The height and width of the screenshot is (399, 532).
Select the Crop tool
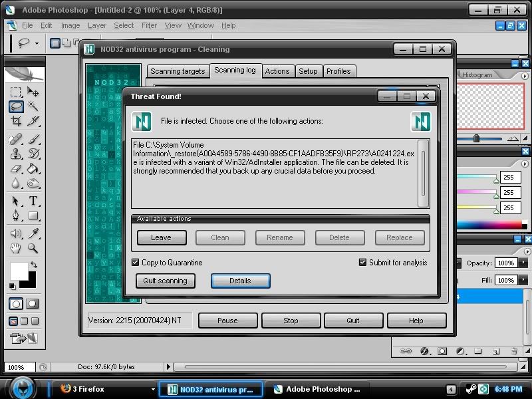pos(15,121)
